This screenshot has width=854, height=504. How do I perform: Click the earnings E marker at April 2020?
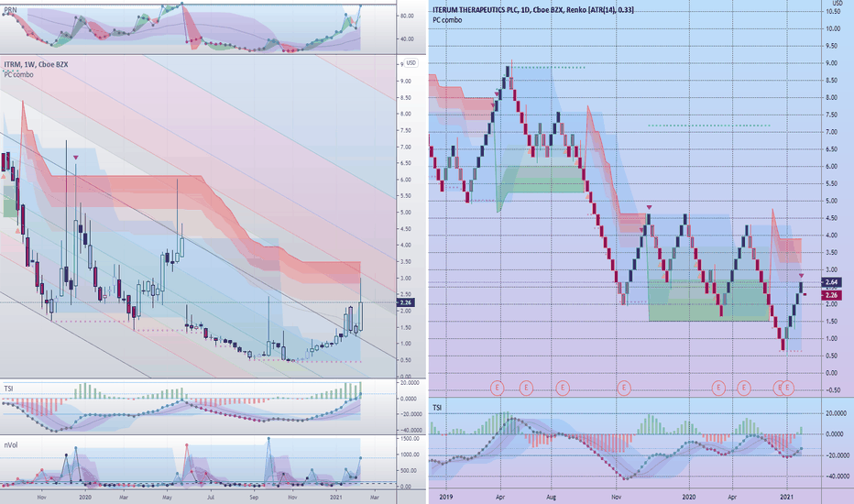tap(744, 388)
